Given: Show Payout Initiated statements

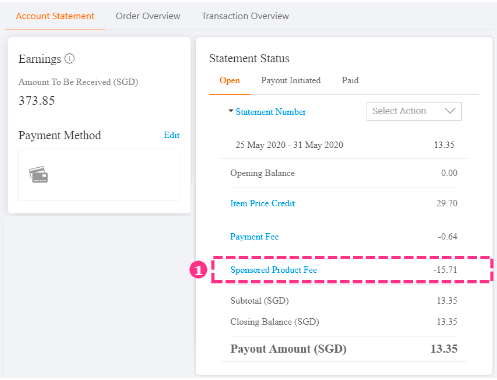Looking at the screenshot, I should pyautogui.click(x=291, y=80).
